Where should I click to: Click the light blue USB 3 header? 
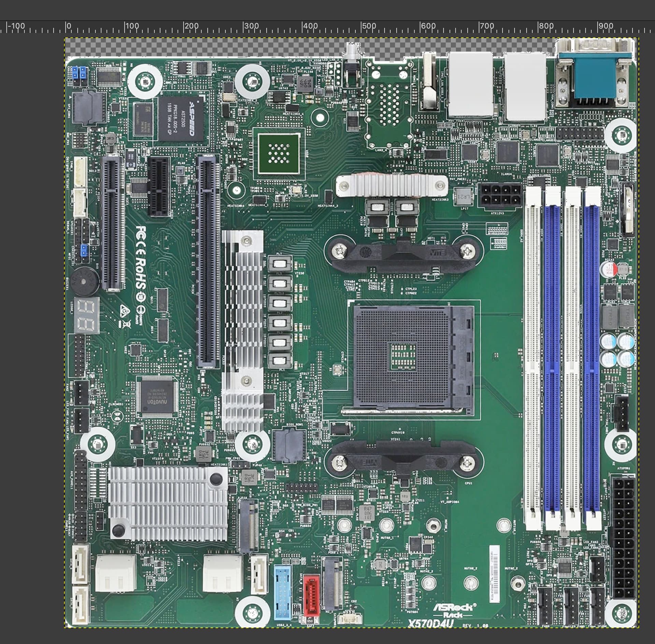[x=283, y=592]
